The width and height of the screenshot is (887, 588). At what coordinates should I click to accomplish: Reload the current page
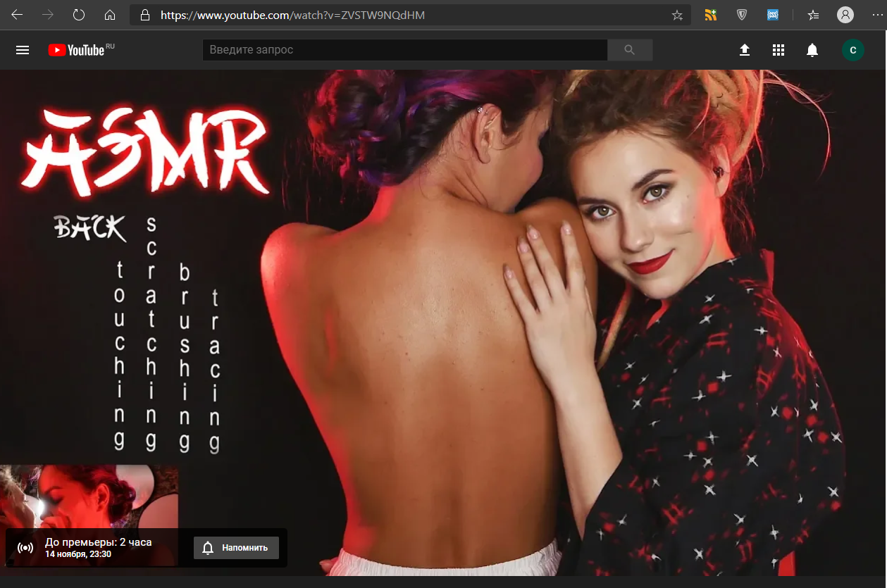point(79,15)
